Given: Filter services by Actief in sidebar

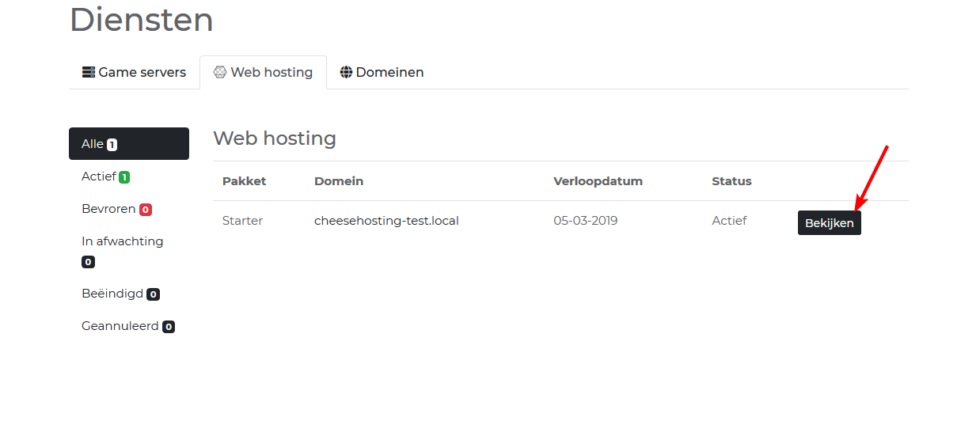Looking at the screenshot, I should pyautogui.click(x=99, y=176).
